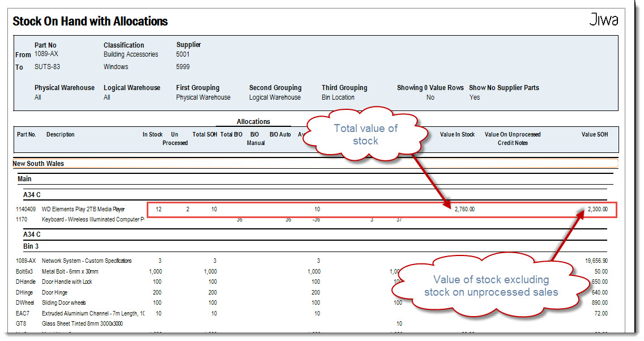Screen dimensions: 644x341
Task: Click the "Third Grouping" label
Action: coord(344,87)
